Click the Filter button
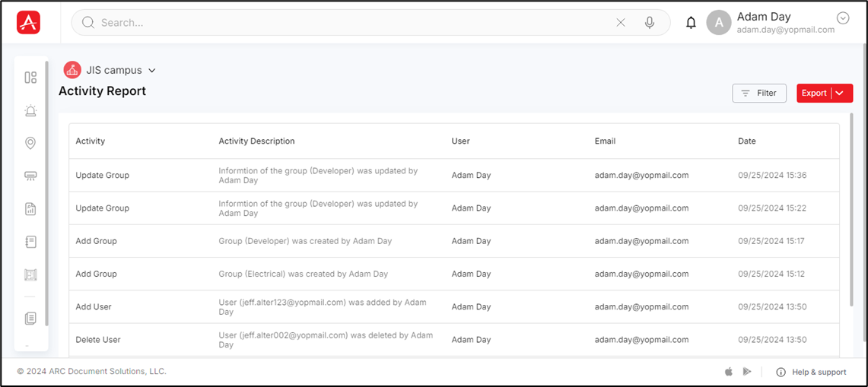The height and width of the screenshot is (387, 868). pos(758,93)
